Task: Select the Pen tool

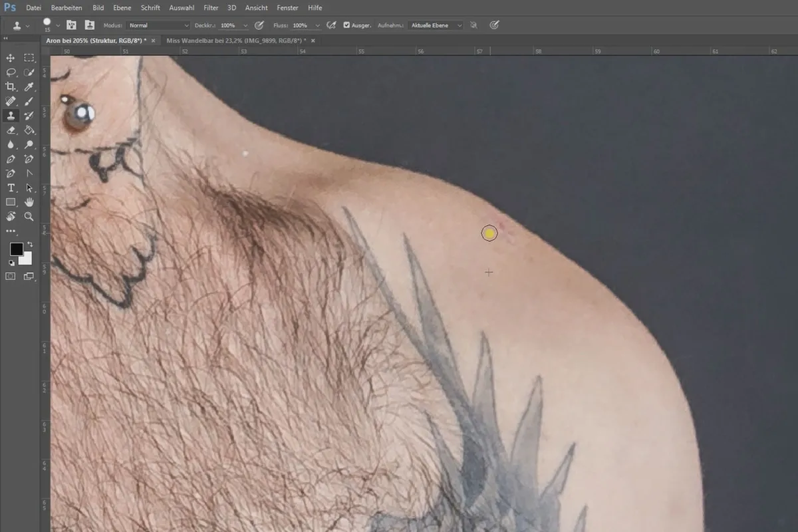Action: coord(11,159)
